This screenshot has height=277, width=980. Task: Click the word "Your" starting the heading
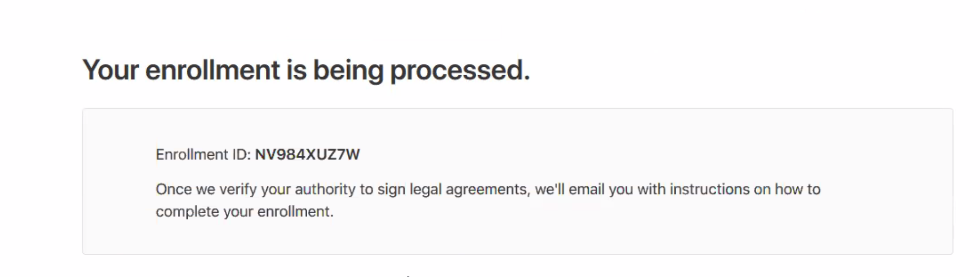(x=111, y=70)
